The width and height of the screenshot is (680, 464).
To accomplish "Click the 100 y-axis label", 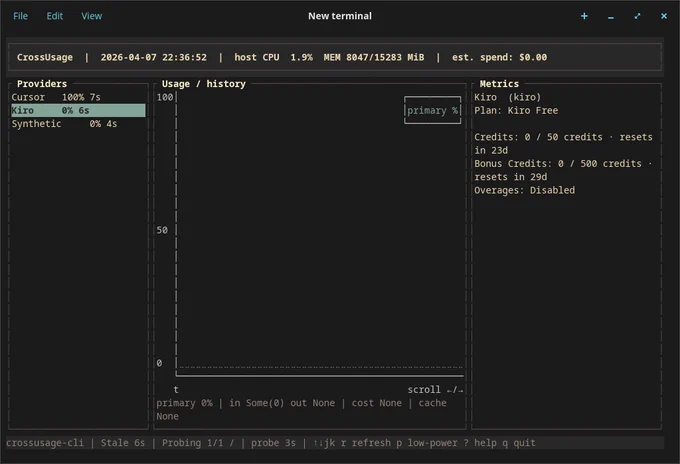I will (165, 97).
